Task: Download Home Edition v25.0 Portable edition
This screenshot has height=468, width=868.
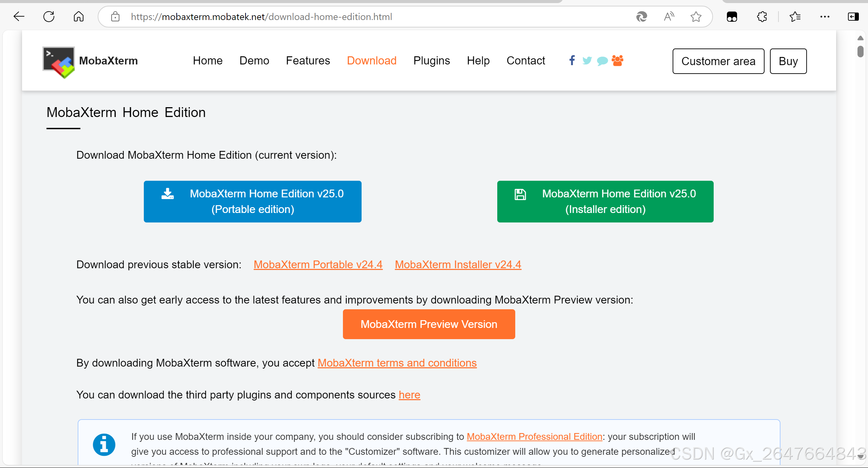Action: coord(252,201)
